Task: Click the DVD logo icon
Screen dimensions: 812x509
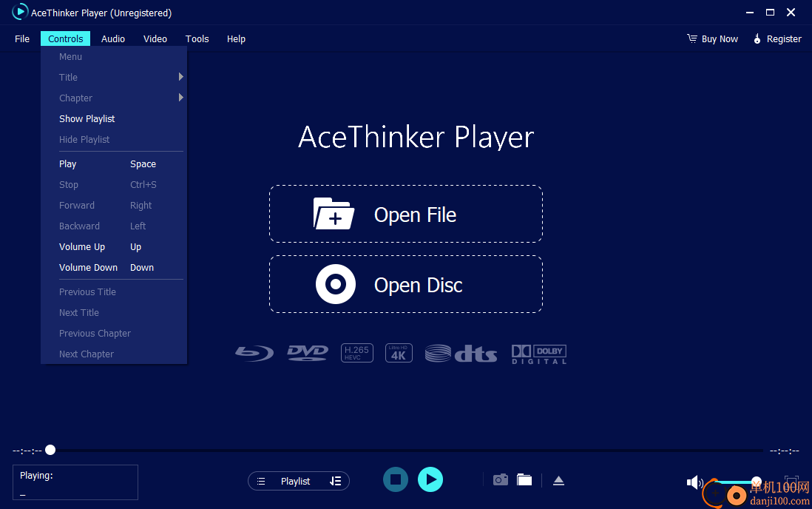Action: tap(308, 353)
